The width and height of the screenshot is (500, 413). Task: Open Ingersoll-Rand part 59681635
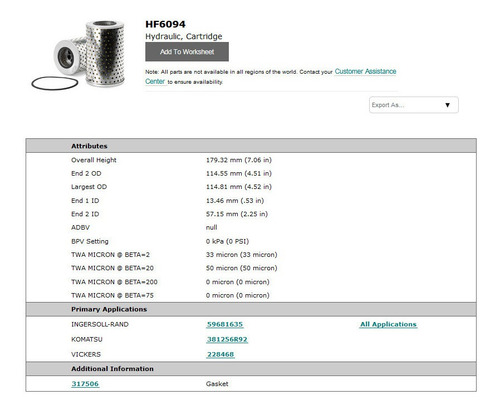pos(225,324)
